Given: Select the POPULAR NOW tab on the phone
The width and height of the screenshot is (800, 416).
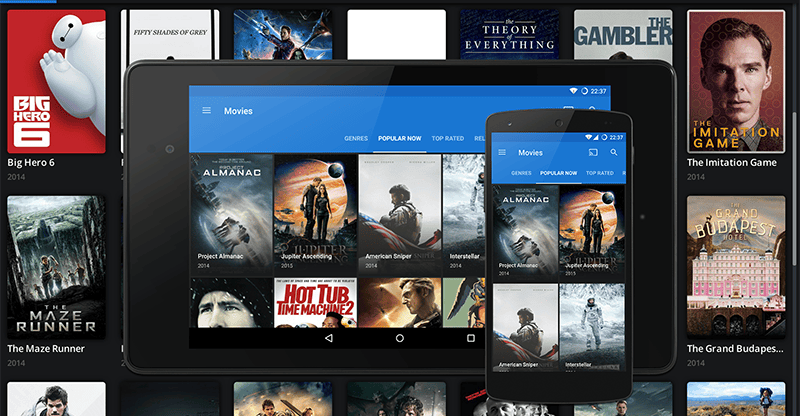Looking at the screenshot, I should (x=559, y=173).
